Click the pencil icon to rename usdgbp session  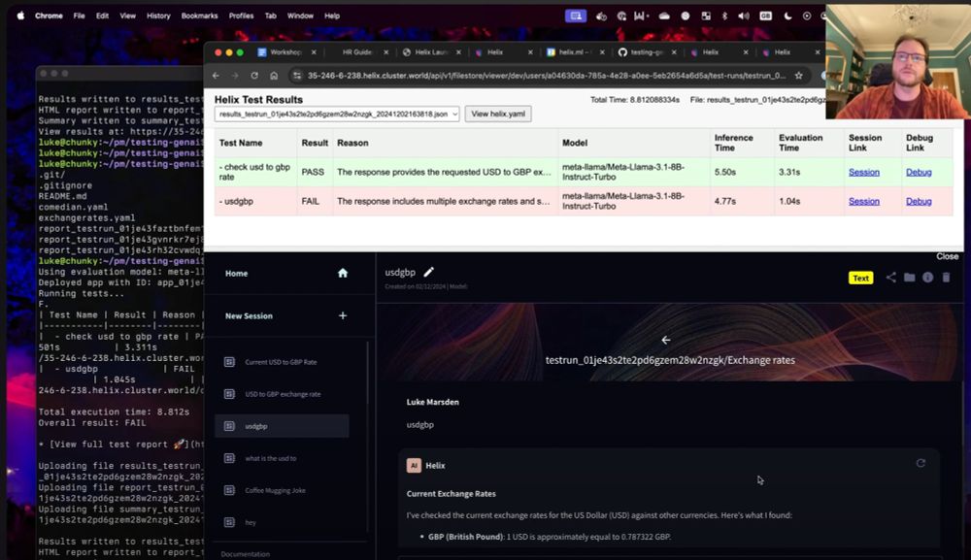[428, 272]
